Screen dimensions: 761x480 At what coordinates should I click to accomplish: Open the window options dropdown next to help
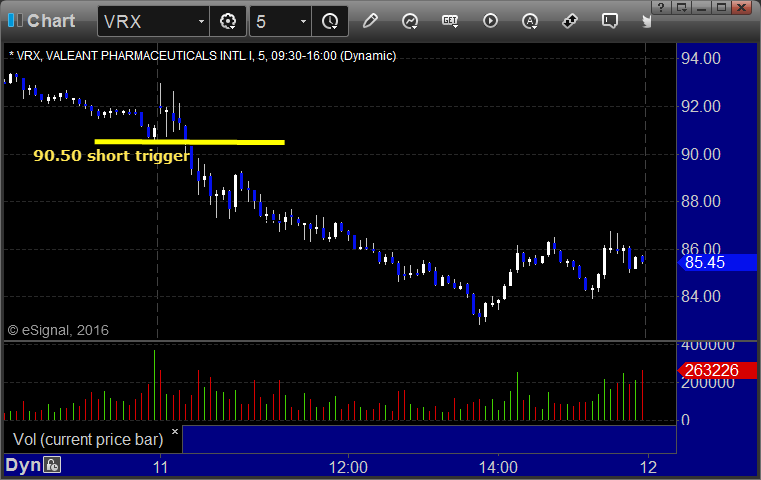click(x=681, y=7)
